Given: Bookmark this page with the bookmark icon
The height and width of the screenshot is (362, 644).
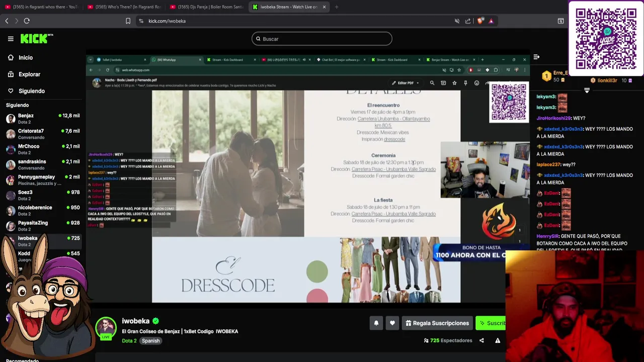Looking at the screenshot, I should coord(128,21).
